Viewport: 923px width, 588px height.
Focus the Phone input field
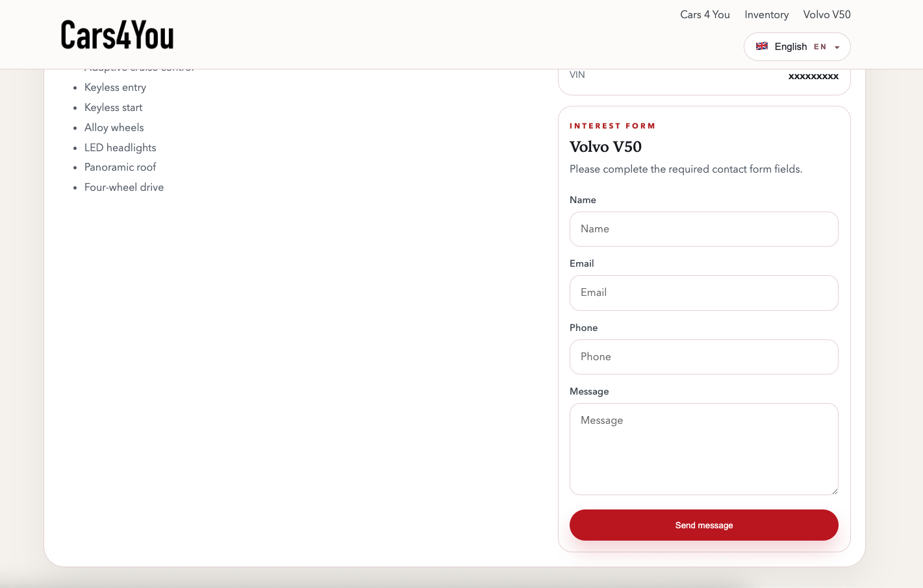tap(704, 357)
